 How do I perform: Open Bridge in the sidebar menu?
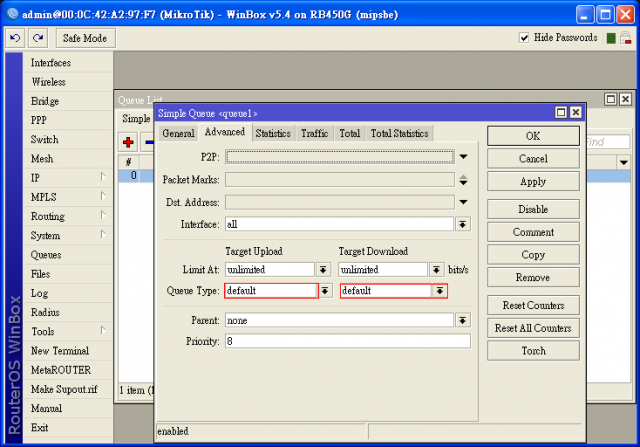click(45, 101)
